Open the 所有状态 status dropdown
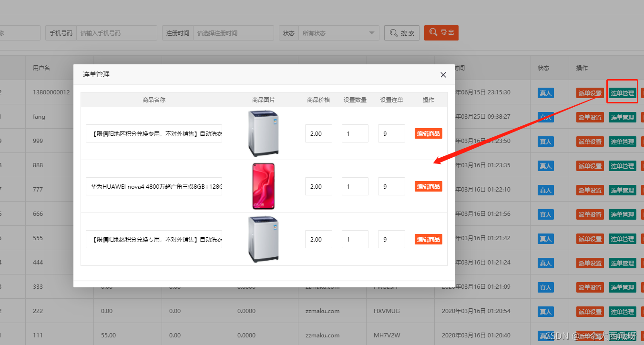The height and width of the screenshot is (345, 644). (x=338, y=32)
